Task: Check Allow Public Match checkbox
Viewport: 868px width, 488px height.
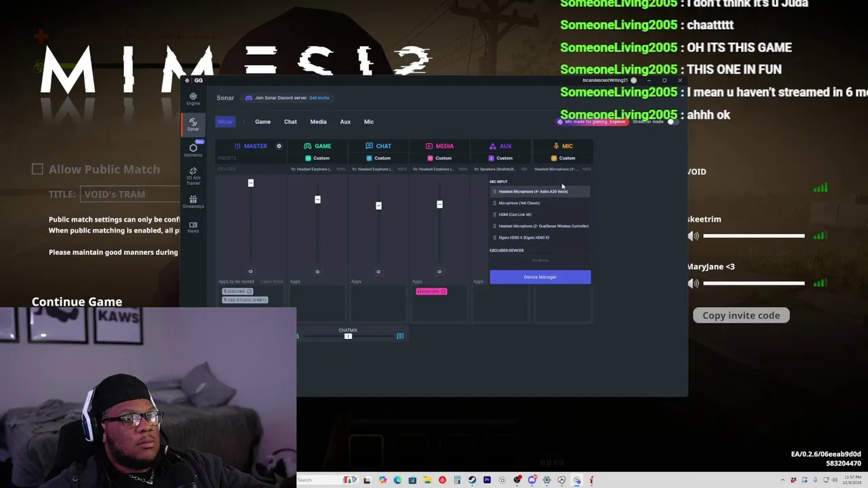Action: 37,169
